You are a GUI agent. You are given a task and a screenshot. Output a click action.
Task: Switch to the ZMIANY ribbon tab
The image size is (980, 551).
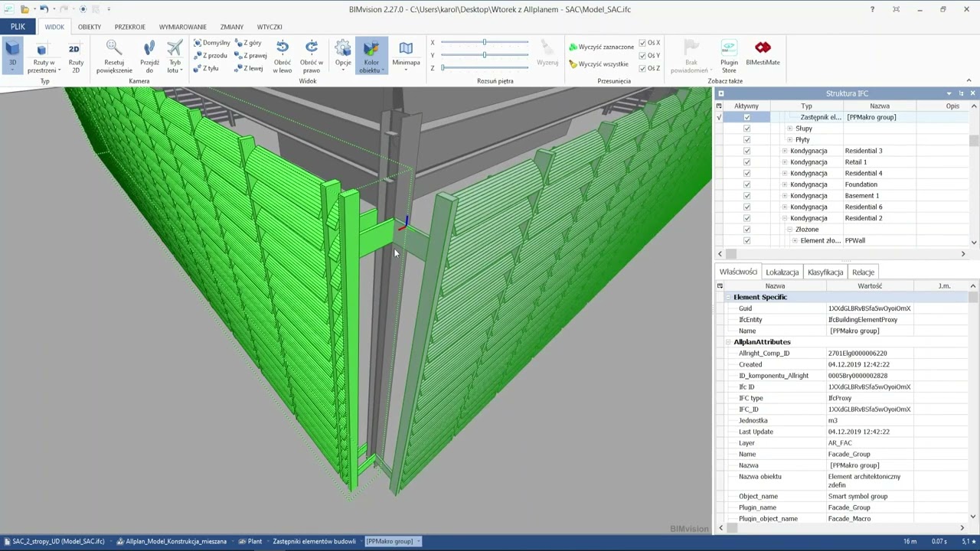tap(232, 27)
